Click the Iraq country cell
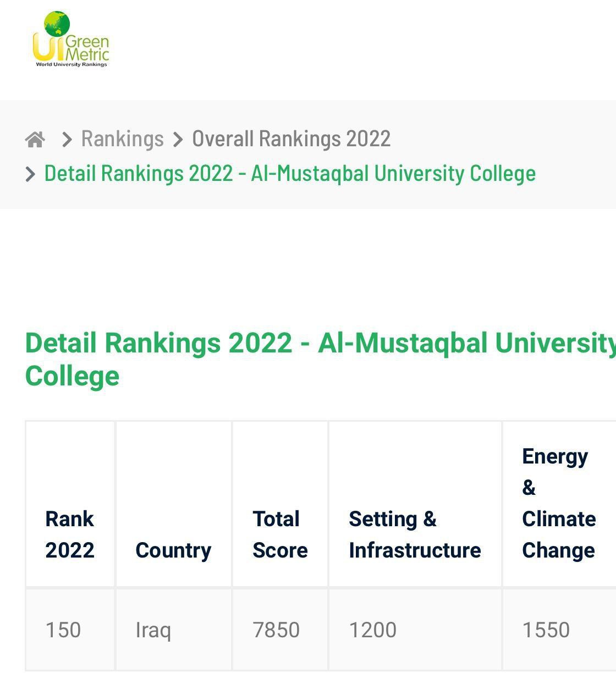 coord(153,630)
